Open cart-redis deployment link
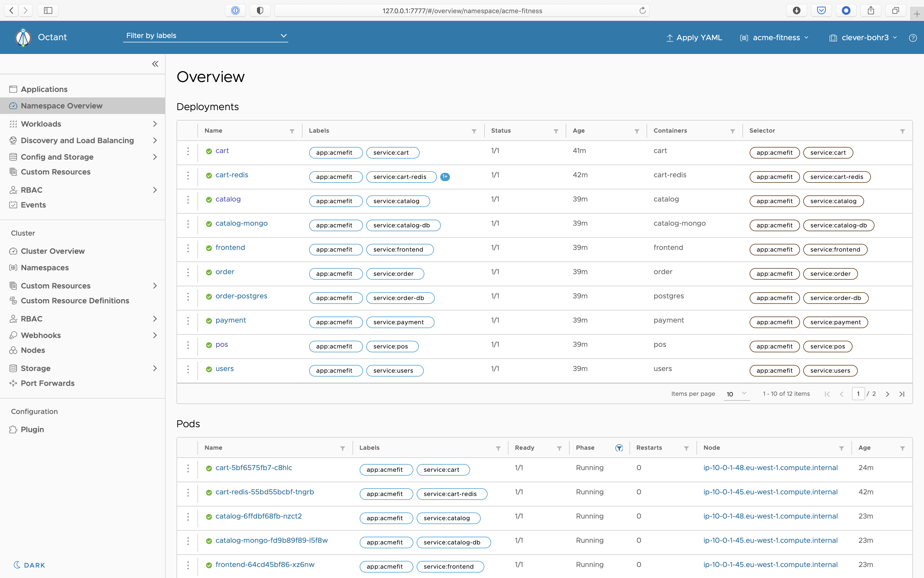Image resolution: width=924 pixels, height=578 pixels. point(232,175)
